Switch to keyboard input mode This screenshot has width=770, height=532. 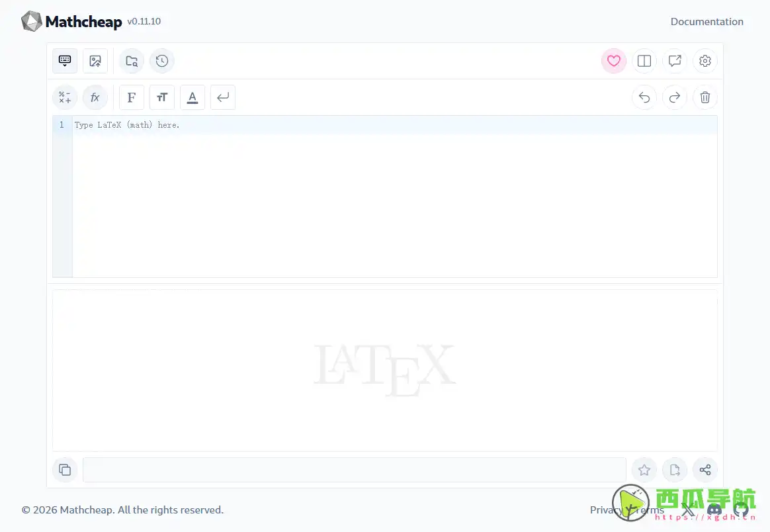pyautogui.click(x=65, y=61)
